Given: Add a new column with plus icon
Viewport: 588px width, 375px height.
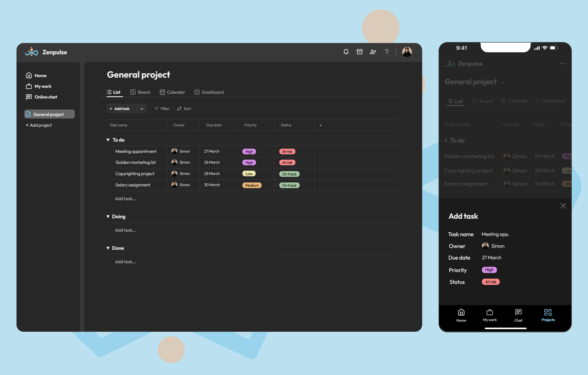Looking at the screenshot, I should point(321,125).
